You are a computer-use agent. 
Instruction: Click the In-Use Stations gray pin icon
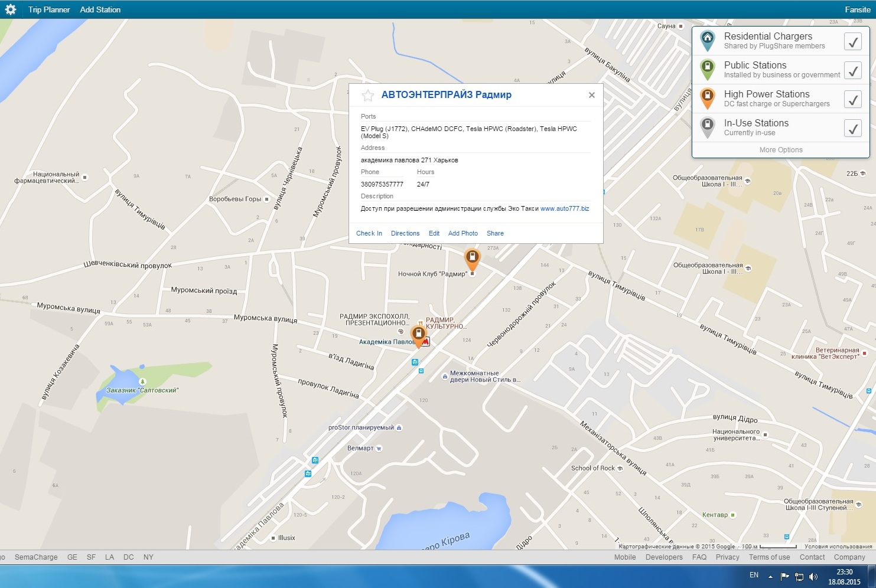tap(707, 127)
